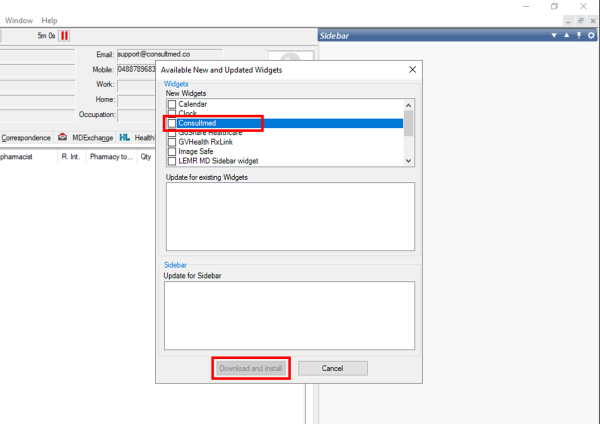Select LEMR MD Sidebar widget checkbox

tap(172, 161)
